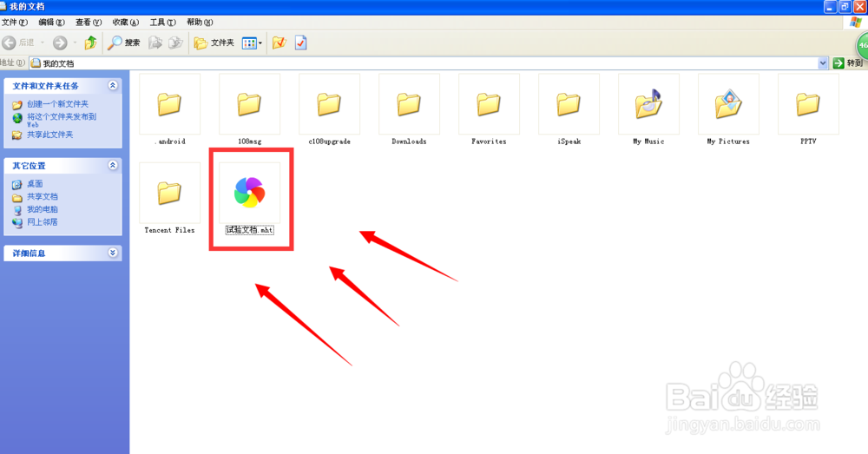Open the File (文件) menu
868x454 pixels.
[x=15, y=23]
